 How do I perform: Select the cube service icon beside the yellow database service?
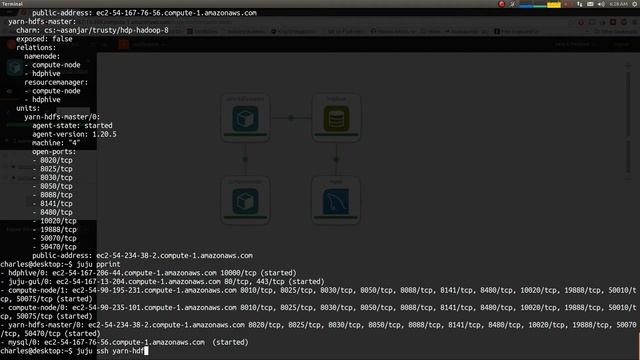(245, 119)
